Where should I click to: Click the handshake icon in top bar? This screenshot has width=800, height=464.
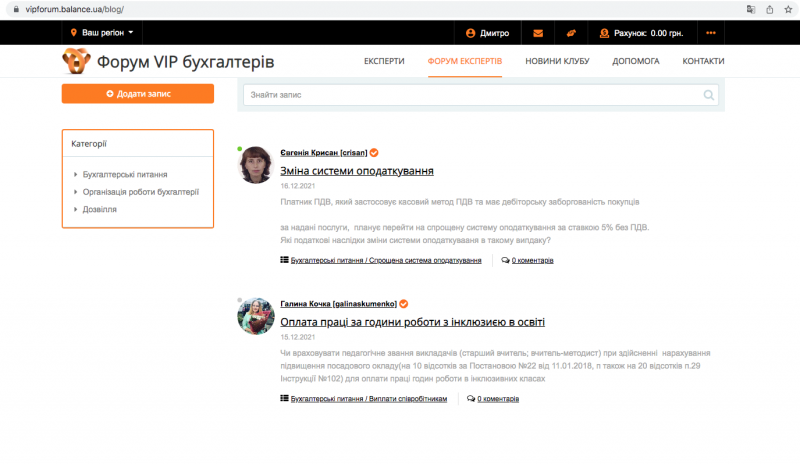[571, 33]
